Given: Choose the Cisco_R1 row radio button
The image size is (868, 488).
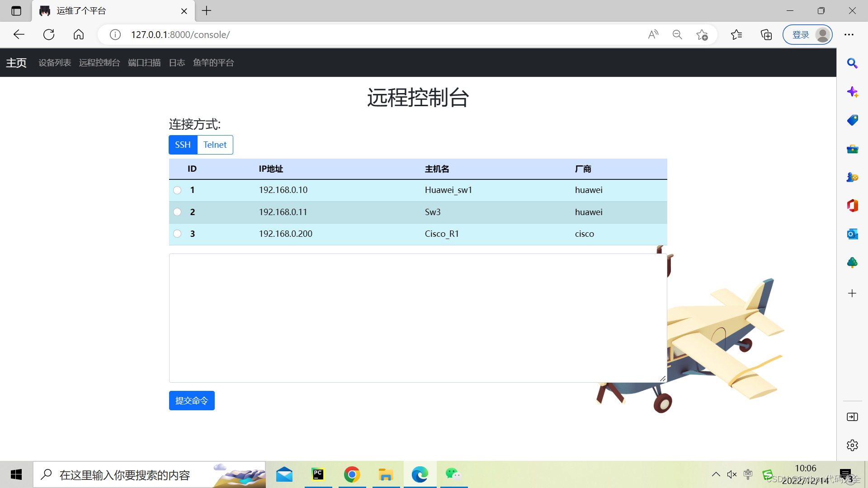Looking at the screenshot, I should click(x=177, y=234).
